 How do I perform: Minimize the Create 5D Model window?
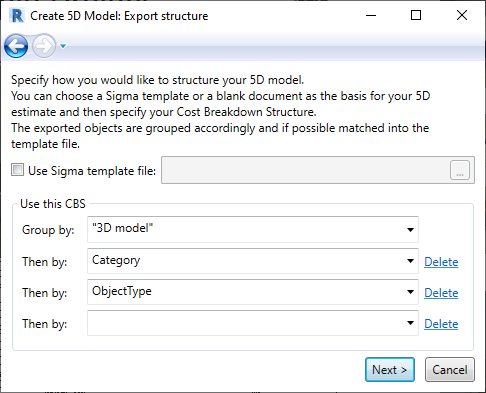coord(371,15)
